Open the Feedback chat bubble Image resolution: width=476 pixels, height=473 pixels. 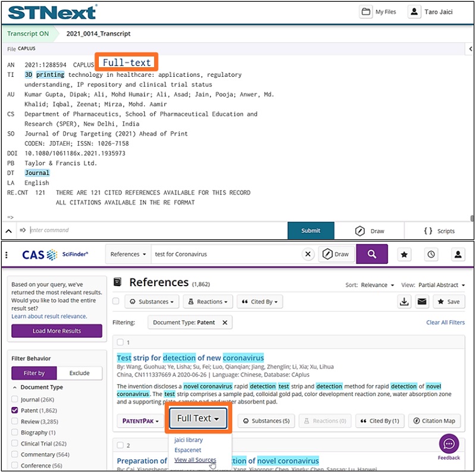tap(449, 444)
